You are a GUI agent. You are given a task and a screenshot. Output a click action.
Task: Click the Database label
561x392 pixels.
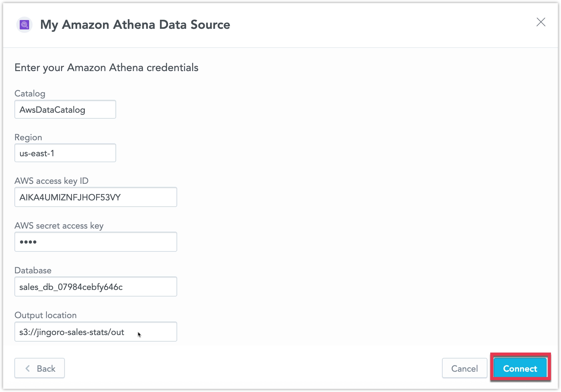pyautogui.click(x=33, y=271)
